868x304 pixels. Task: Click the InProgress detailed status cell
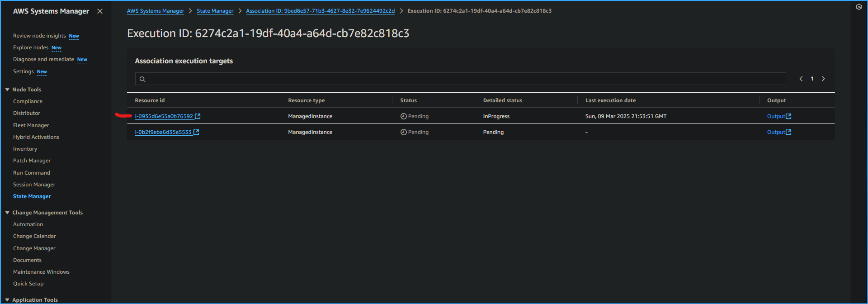(x=496, y=116)
